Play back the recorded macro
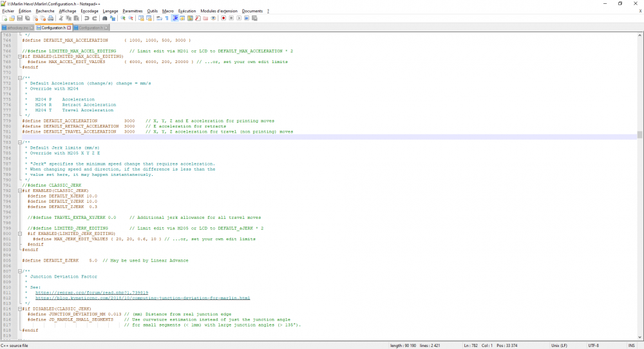Image resolution: width=644 pixels, height=349 pixels. (x=239, y=18)
